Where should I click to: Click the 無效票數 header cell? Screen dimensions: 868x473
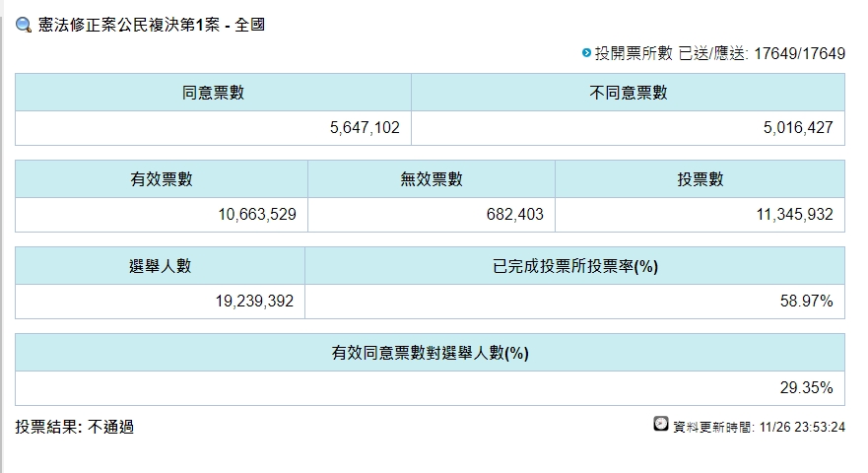(x=432, y=179)
